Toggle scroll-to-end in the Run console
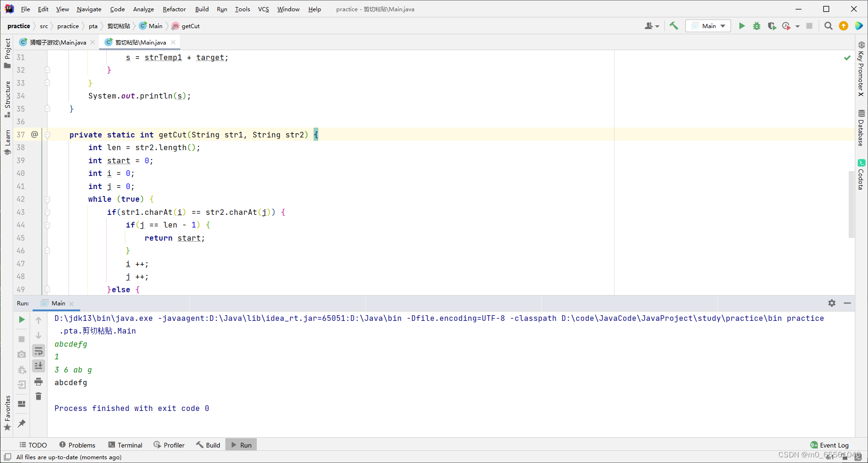This screenshot has height=463, width=868. tap(38, 366)
